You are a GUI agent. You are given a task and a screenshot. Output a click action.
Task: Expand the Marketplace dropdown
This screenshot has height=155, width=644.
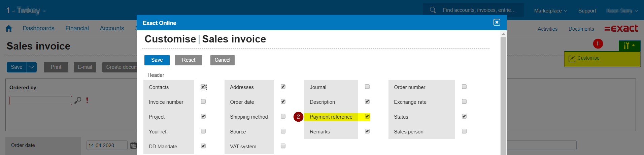point(550,11)
